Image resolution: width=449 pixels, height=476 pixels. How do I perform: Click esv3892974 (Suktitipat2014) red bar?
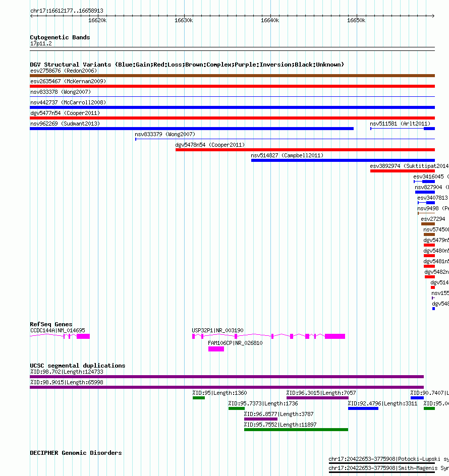coord(403,171)
